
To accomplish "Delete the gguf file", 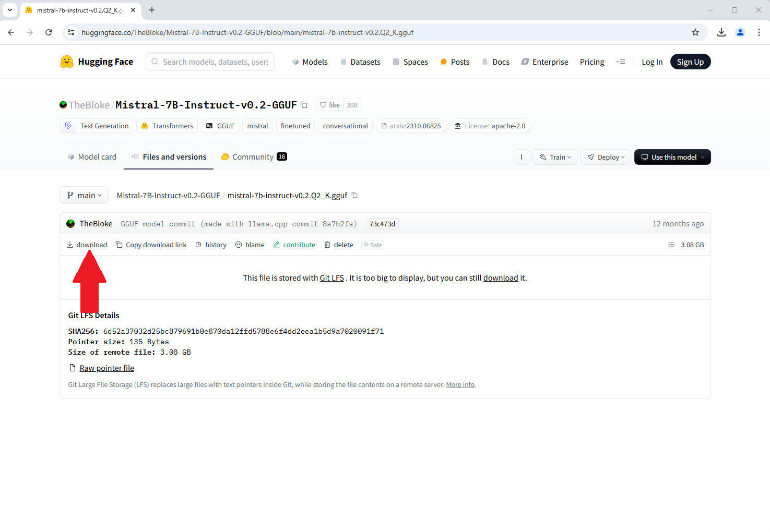I will [x=339, y=245].
